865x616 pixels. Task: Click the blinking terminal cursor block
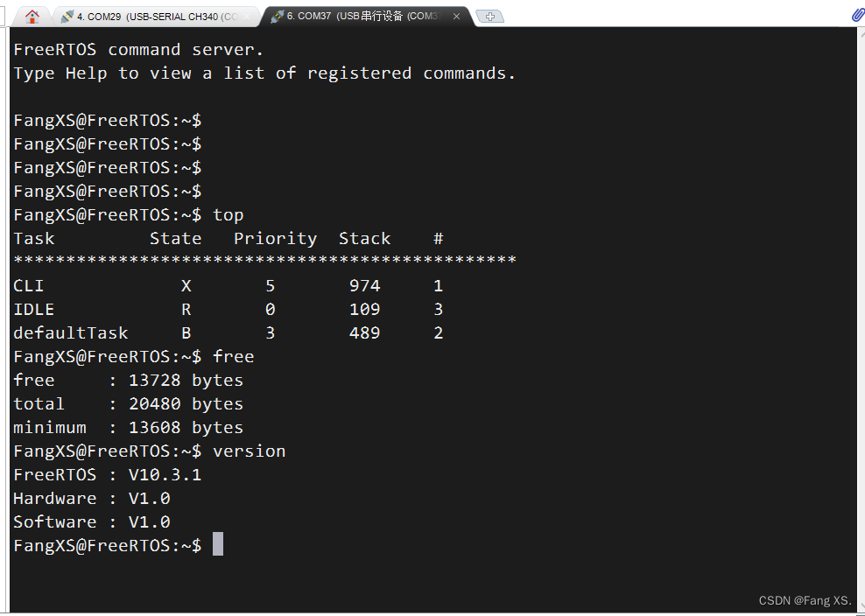[x=217, y=544]
